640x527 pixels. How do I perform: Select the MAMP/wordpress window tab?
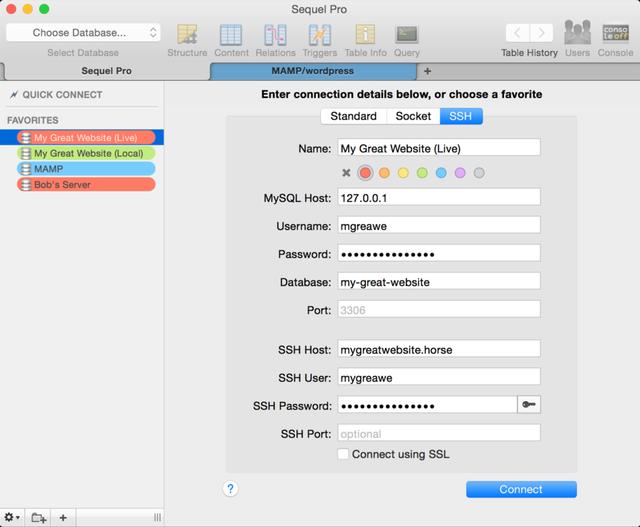[x=313, y=71]
